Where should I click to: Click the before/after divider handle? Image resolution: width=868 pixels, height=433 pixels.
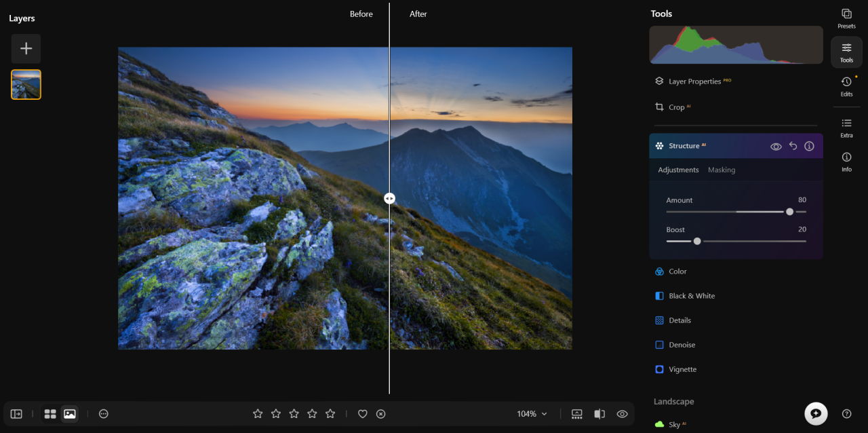point(389,198)
